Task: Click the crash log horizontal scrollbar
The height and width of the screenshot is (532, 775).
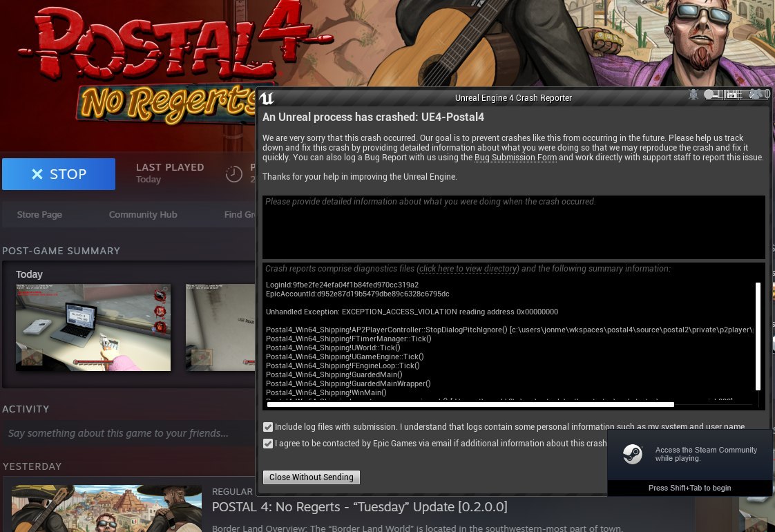Action: [470, 404]
